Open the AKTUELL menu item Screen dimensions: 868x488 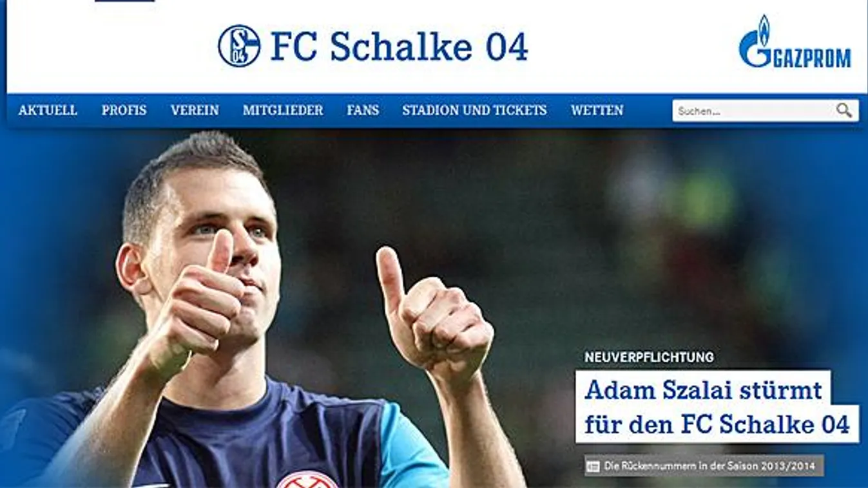[x=48, y=110]
